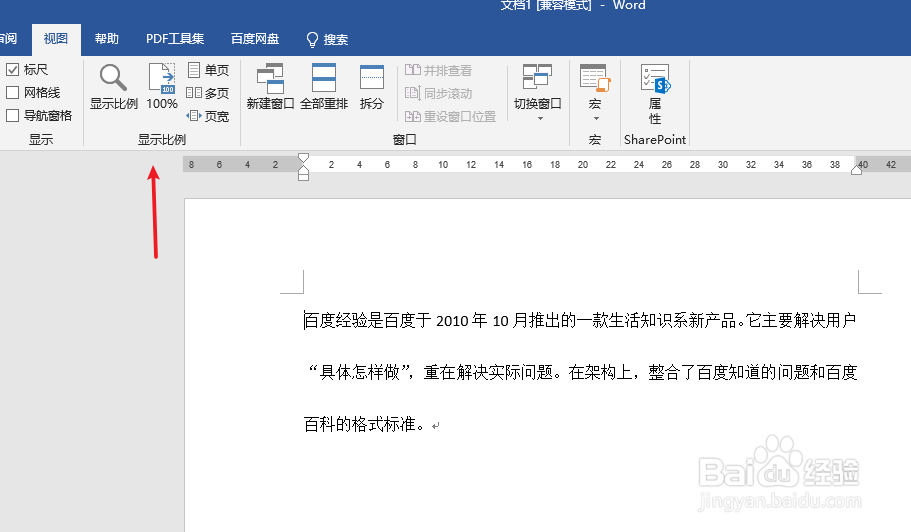
Task: Select the greyed-out 同步滚动 synchronous scrolling option
Action: [439, 93]
